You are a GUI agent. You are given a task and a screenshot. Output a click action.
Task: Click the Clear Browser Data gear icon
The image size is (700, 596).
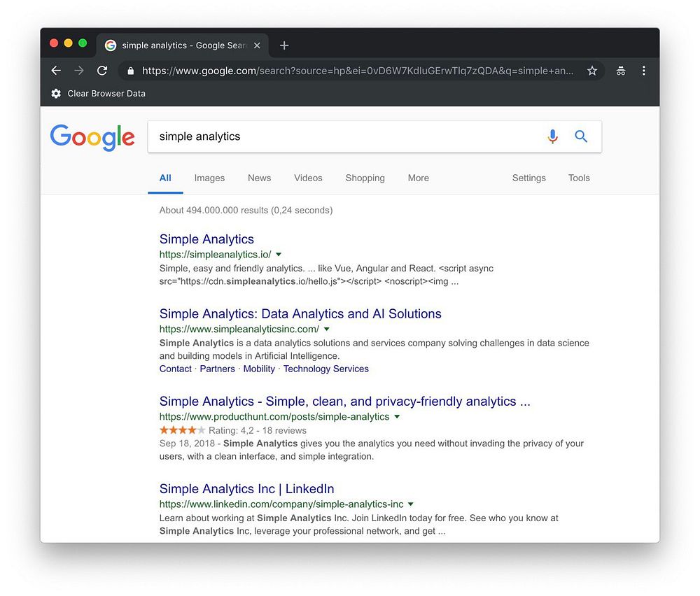56,93
